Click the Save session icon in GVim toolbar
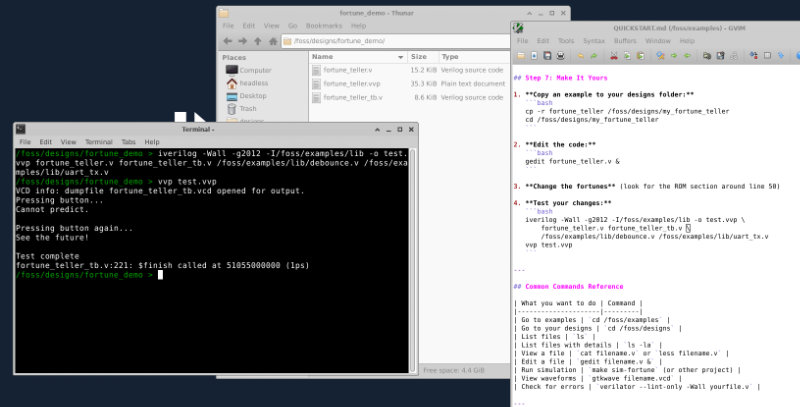 720,56
